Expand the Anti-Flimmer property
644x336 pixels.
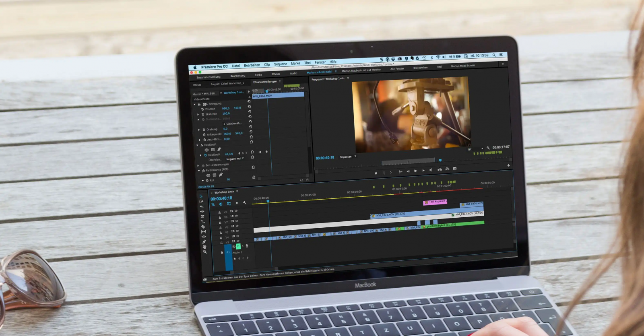coord(199,140)
